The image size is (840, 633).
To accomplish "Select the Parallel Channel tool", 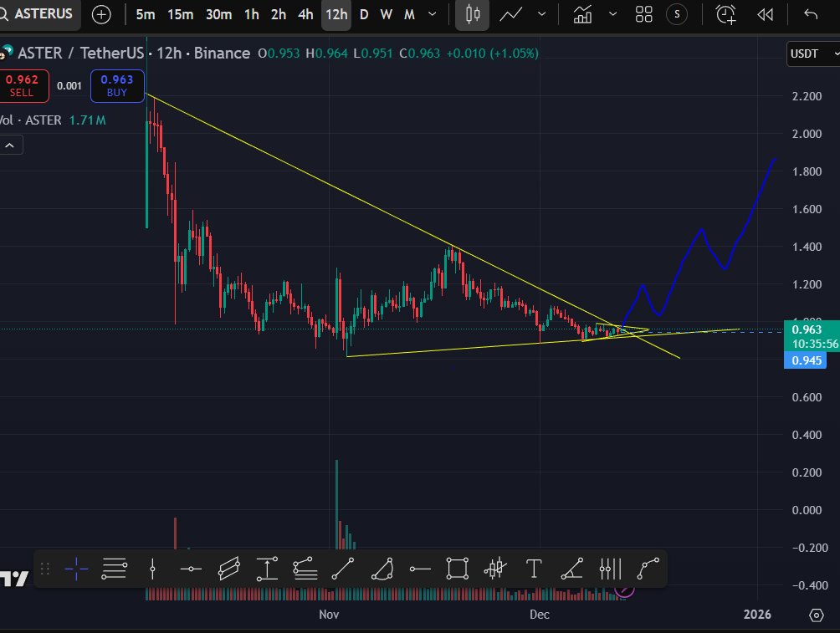I will [x=229, y=569].
